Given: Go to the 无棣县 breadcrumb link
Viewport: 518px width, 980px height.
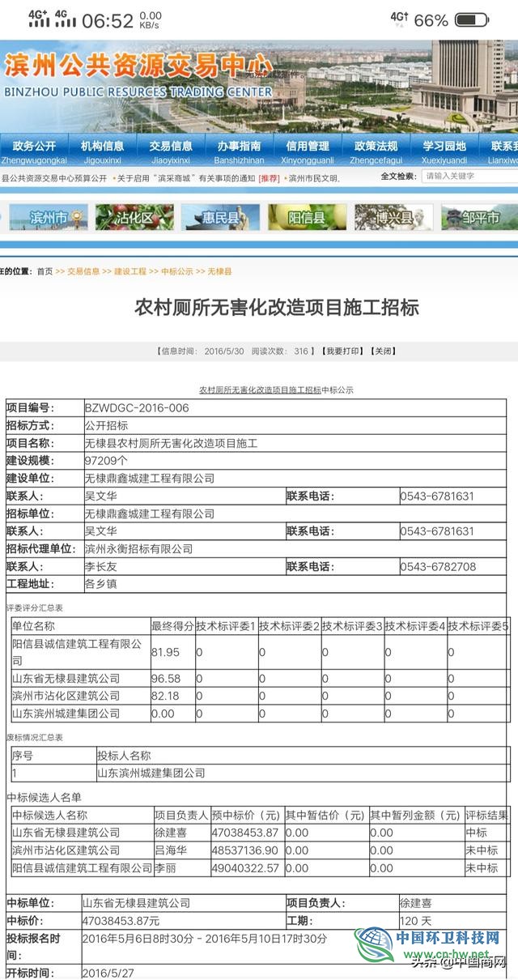Looking at the screenshot, I should (219, 271).
